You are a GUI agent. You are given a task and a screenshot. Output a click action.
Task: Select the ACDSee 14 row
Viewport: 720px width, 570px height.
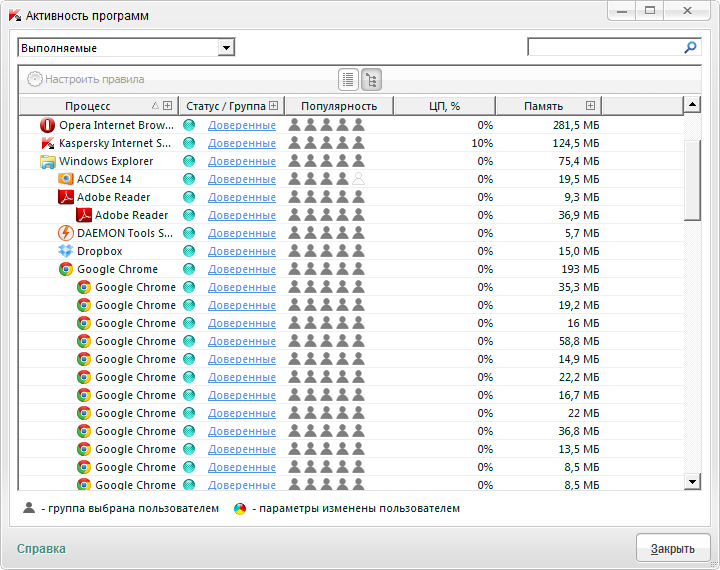(x=351, y=179)
